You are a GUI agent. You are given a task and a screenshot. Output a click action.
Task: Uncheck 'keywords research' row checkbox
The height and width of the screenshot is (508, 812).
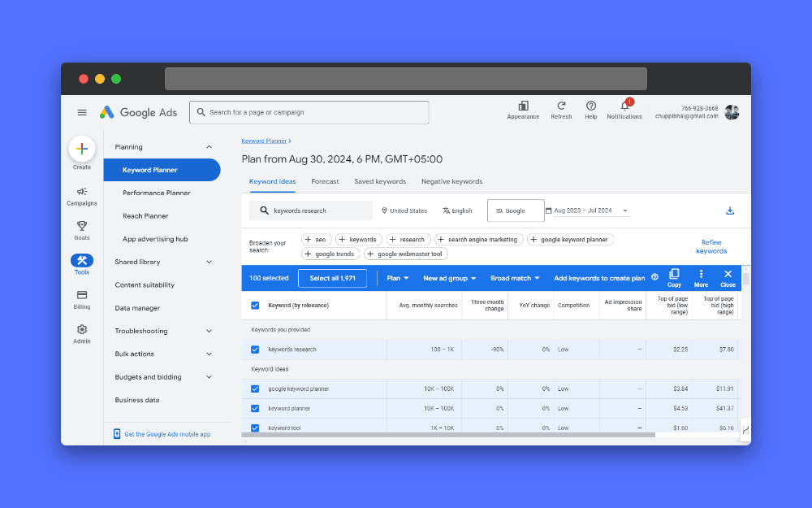click(x=255, y=350)
